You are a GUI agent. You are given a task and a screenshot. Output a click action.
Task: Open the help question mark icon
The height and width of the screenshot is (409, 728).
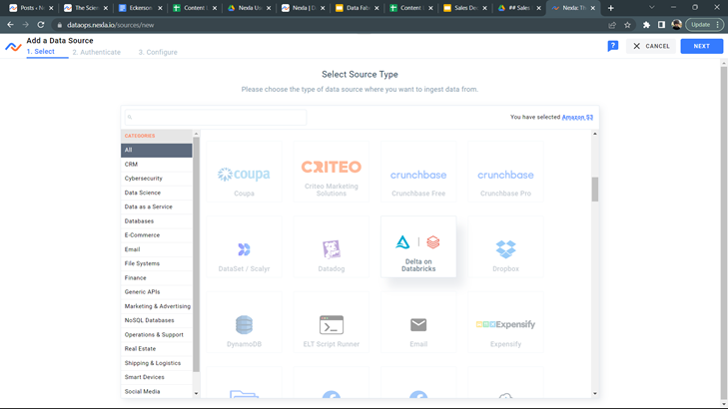613,46
